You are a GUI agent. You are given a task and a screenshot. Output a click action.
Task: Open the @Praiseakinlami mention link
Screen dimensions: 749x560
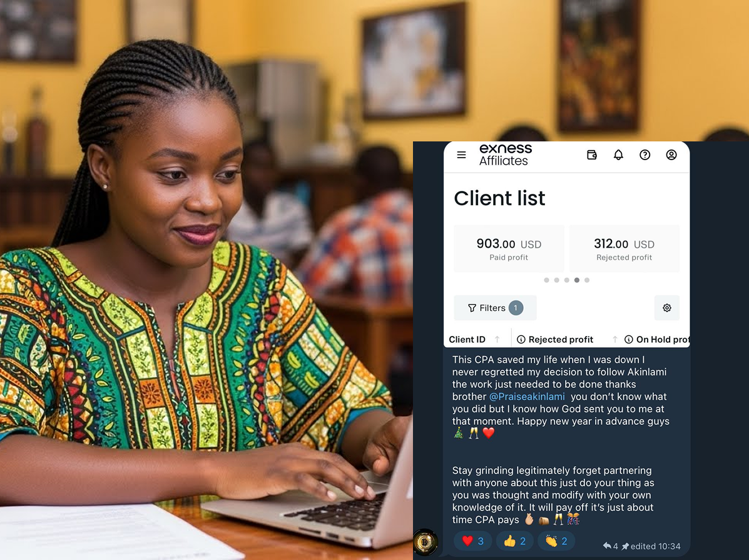click(x=527, y=397)
